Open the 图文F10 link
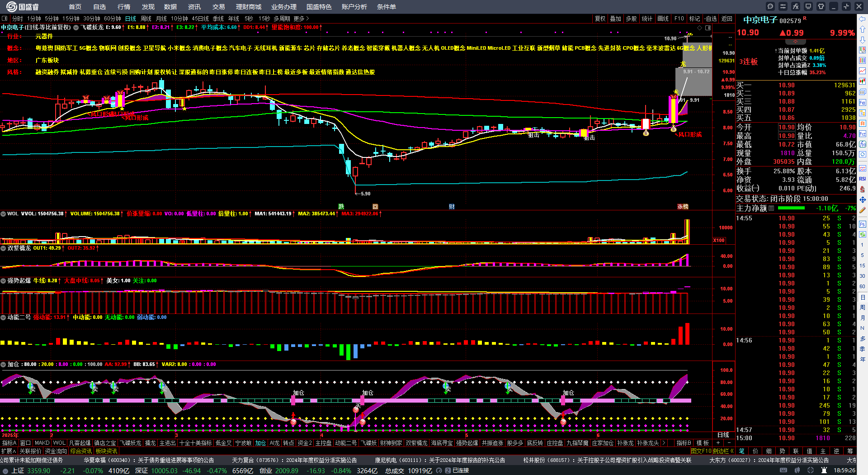The image size is (868, 475). pyautogui.click(x=701, y=451)
